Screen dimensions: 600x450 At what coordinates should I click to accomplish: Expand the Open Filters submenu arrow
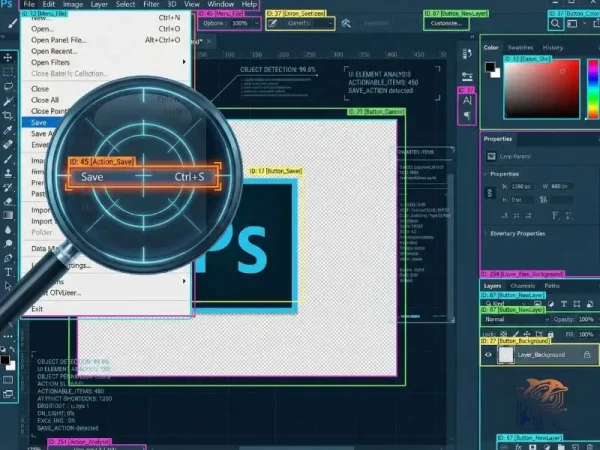[x=184, y=62]
